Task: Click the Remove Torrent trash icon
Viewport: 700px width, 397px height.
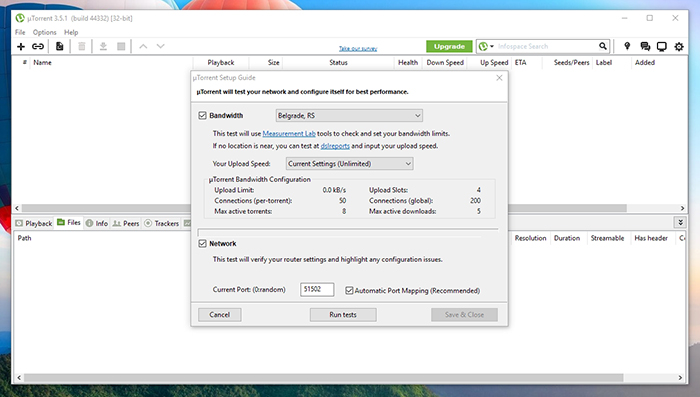Action: [x=82, y=46]
